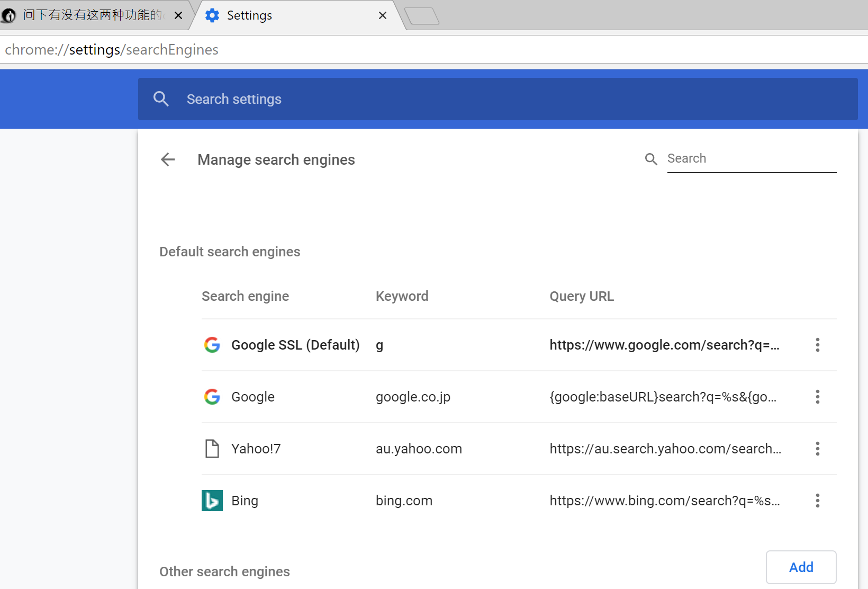
Task: Click the https://www.google.com/search query URL
Action: 665,345
